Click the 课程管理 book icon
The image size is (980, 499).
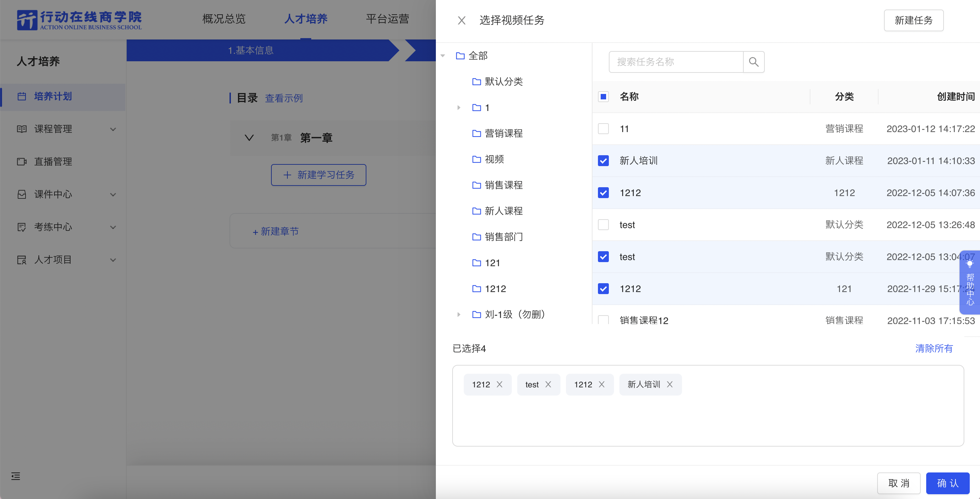22,129
